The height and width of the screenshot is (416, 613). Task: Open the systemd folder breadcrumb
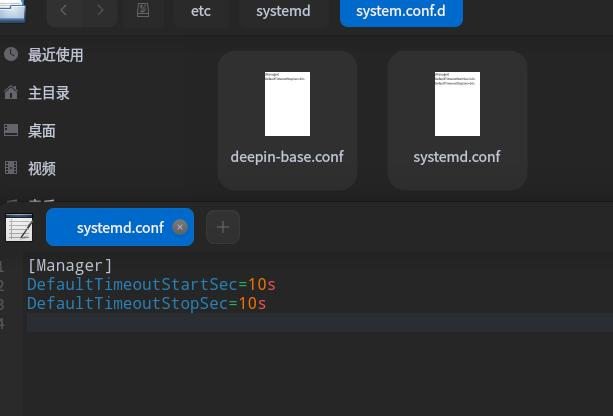tap(283, 11)
